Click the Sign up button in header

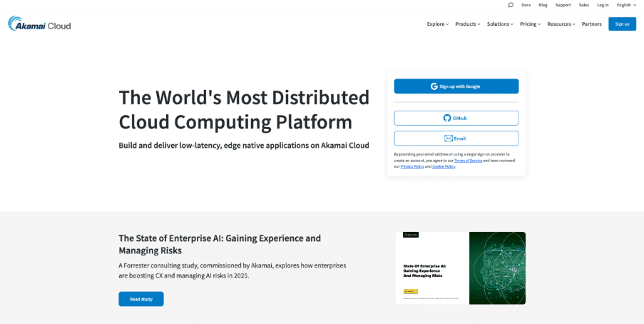point(622,24)
